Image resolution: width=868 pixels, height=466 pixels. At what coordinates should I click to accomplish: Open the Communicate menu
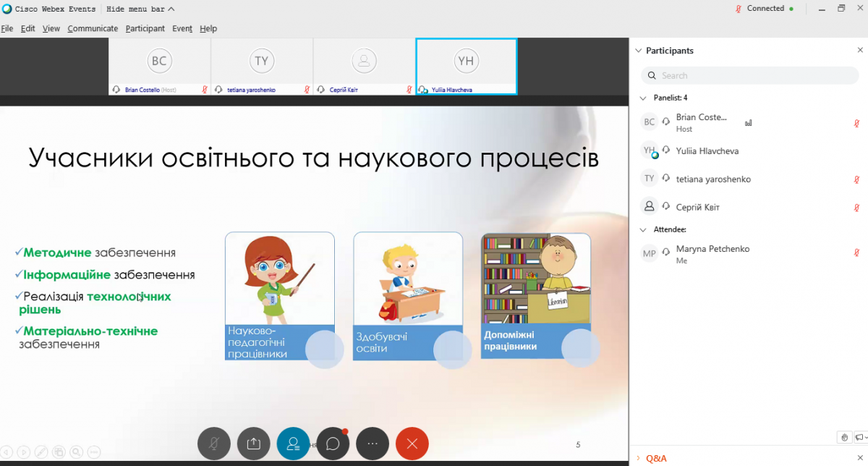tap(93, 29)
